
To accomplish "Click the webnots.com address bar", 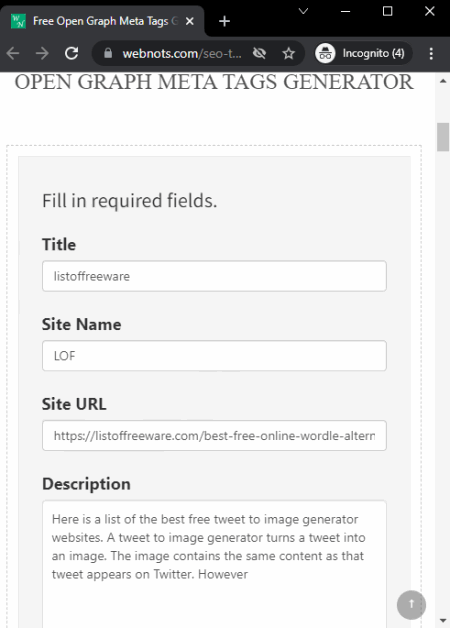I will click(x=182, y=53).
